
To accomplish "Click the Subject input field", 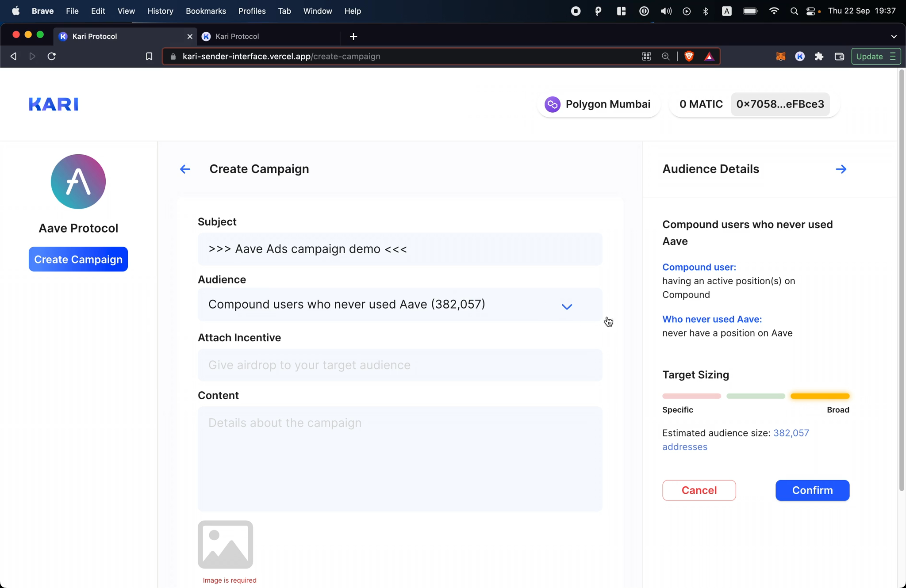I will [x=400, y=249].
